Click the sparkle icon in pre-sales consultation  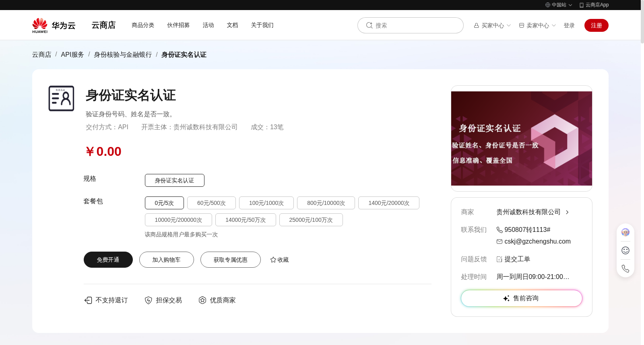point(506,298)
